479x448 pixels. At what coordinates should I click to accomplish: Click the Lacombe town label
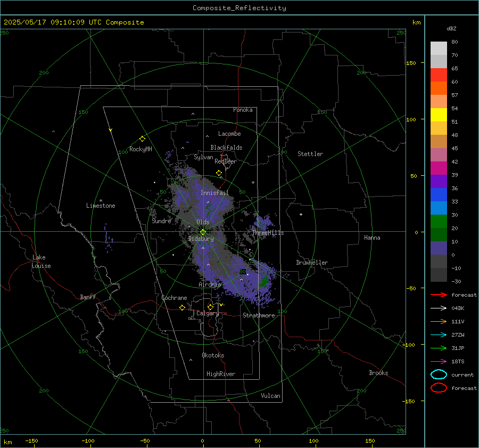click(229, 134)
